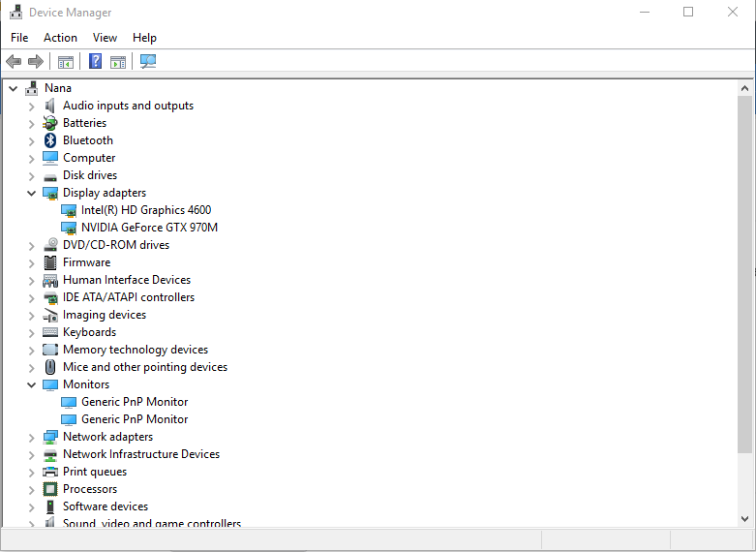Select the Software devices label
The height and width of the screenshot is (552, 756).
click(106, 506)
